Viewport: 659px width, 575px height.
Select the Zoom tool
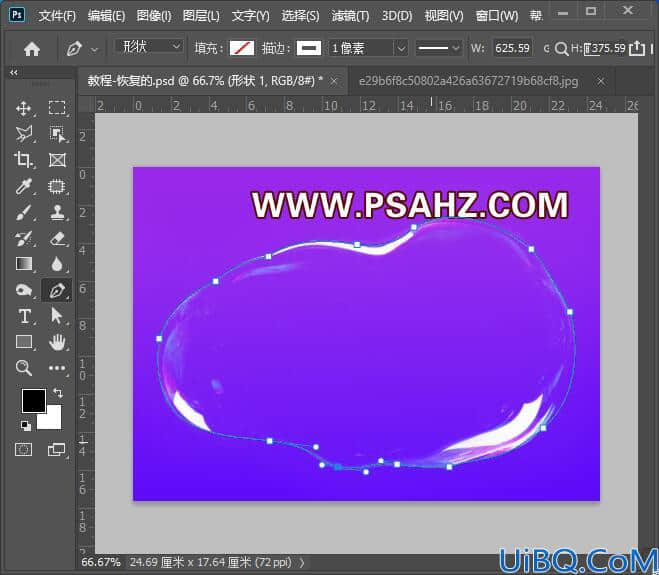[x=24, y=368]
